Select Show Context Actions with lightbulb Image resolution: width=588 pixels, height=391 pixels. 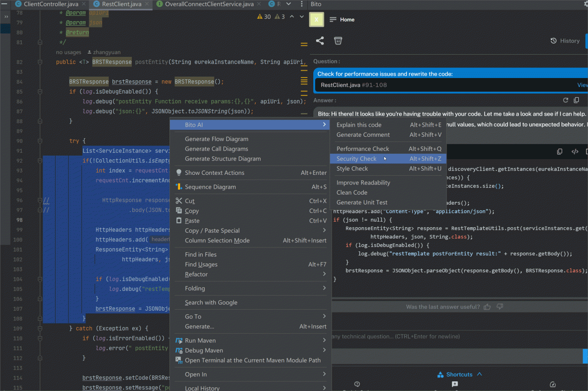[x=250, y=173]
